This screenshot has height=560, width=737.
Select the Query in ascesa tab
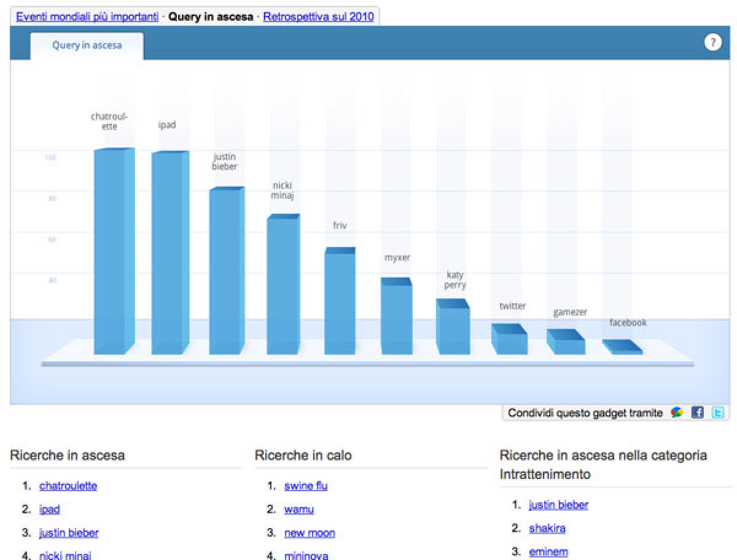coord(87,45)
